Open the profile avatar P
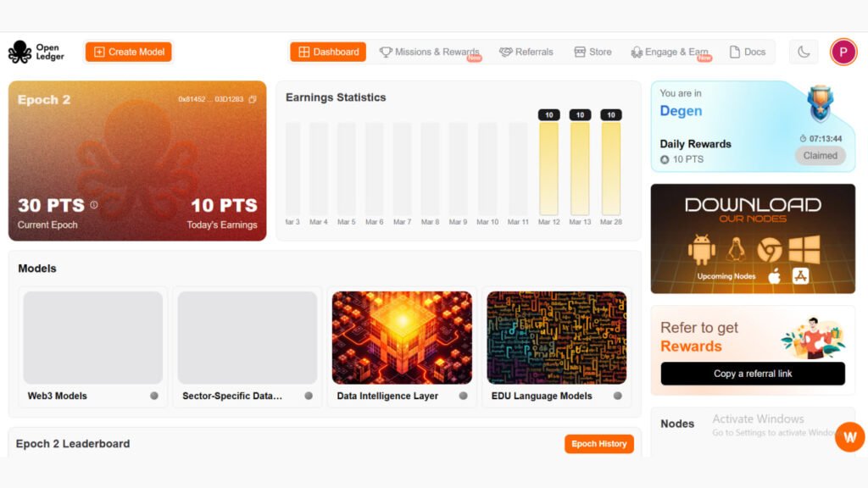The height and width of the screenshot is (488, 868). click(843, 52)
